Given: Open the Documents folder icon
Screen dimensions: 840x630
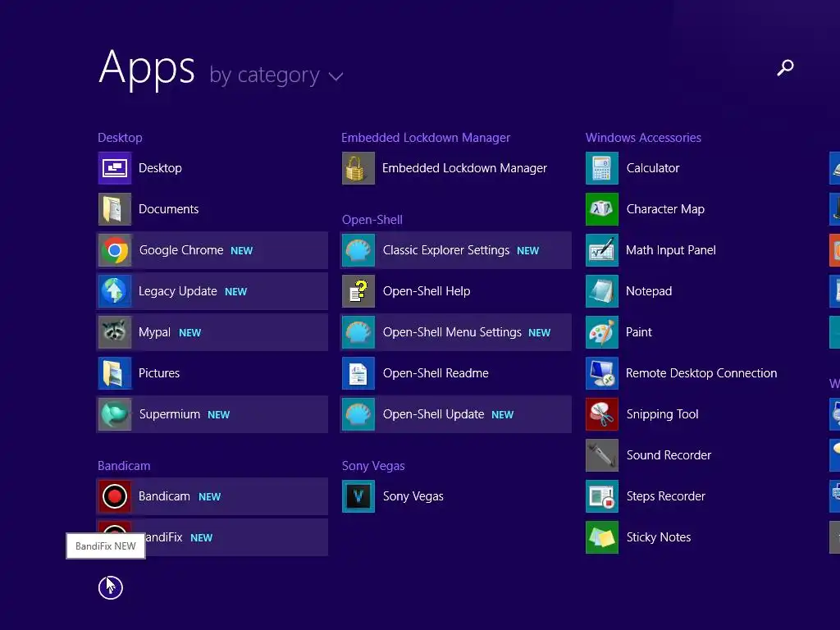Looking at the screenshot, I should point(115,209).
